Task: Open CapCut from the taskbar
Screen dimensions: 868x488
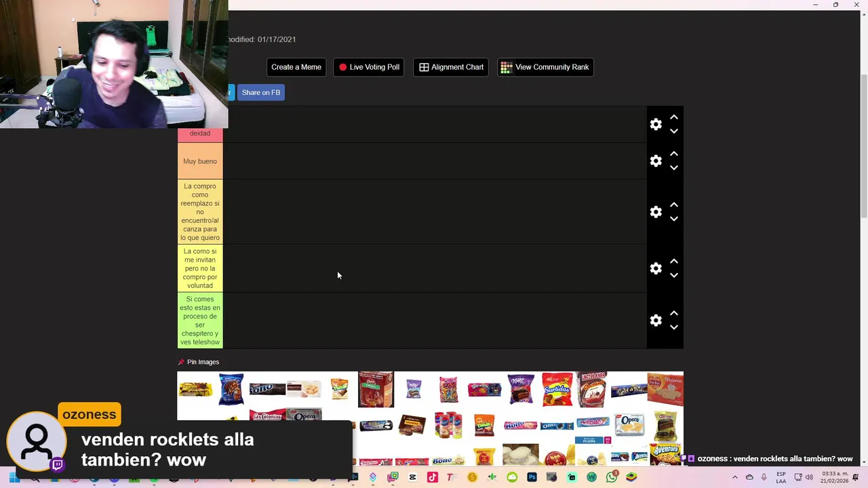Action: [x=412, y=477]
